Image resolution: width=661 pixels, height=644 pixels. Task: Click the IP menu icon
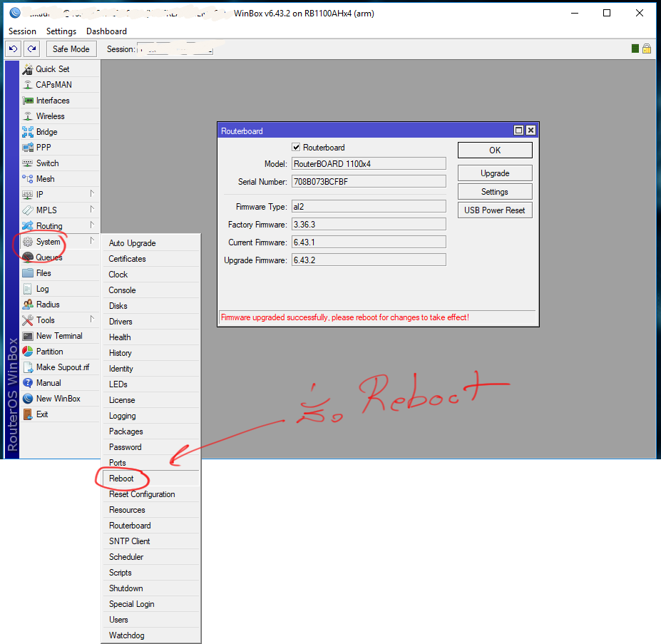click(x=28, y=195)
